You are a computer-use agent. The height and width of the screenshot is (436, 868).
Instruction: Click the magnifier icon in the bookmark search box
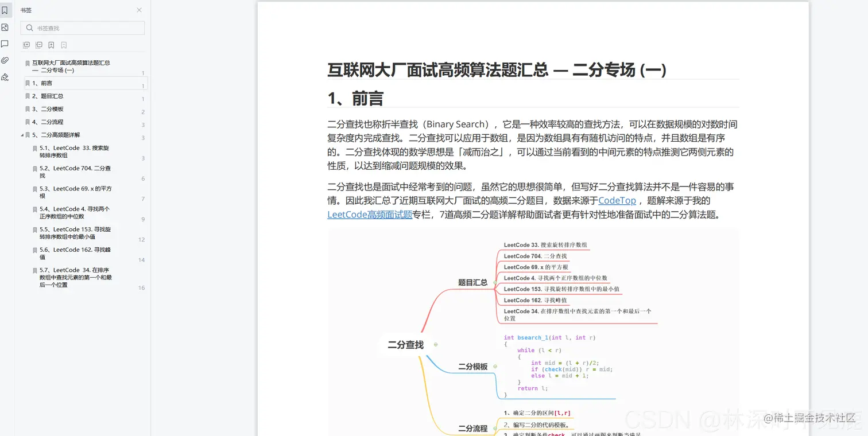pyautogui.click(x=29, y=28)
